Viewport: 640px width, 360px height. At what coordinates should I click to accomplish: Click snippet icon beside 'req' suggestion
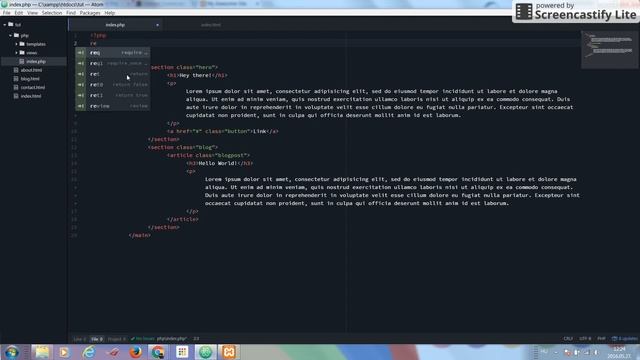click(x=81, y=53)
